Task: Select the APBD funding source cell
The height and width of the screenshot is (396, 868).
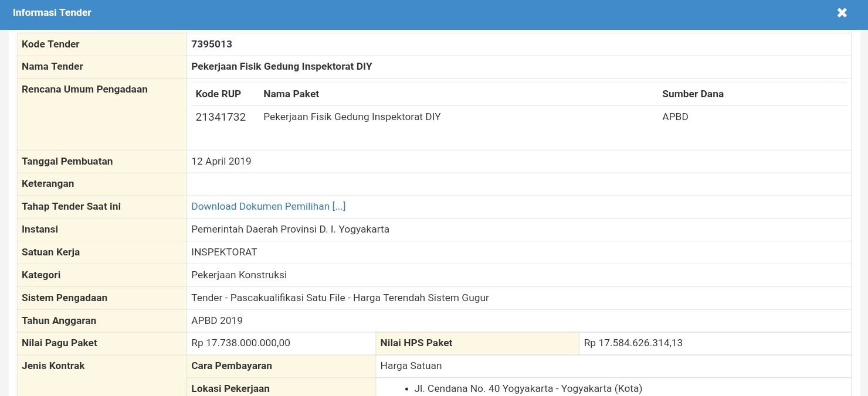Action: [x=675, y=117]
